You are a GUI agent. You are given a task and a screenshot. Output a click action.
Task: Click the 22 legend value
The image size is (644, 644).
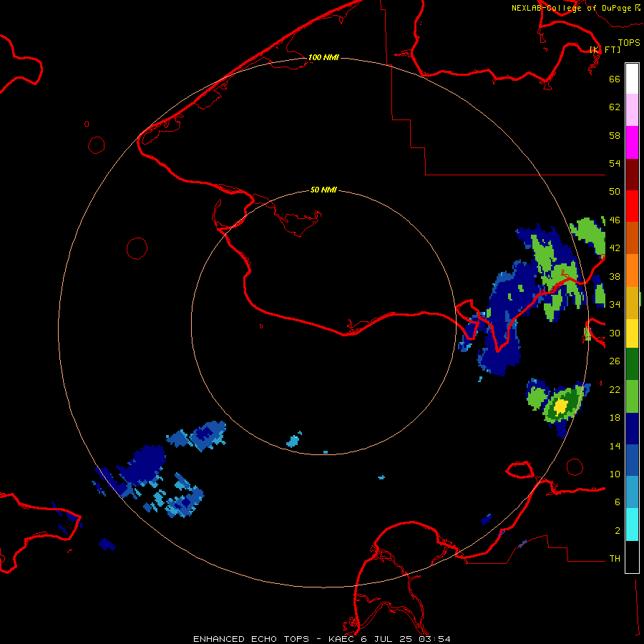[615, 389]
